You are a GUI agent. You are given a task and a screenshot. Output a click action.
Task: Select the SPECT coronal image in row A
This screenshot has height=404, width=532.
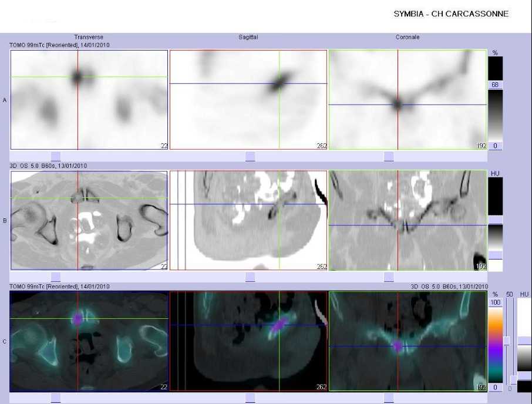click(408, 100)
